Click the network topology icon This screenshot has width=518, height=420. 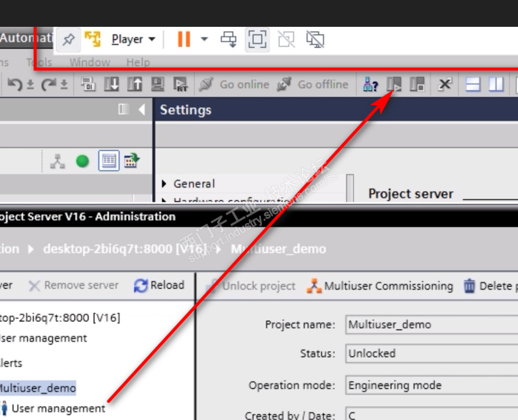click(58, 161)
